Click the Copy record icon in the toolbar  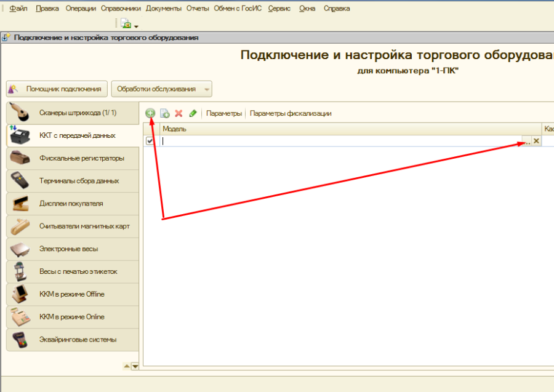point(165,113)
